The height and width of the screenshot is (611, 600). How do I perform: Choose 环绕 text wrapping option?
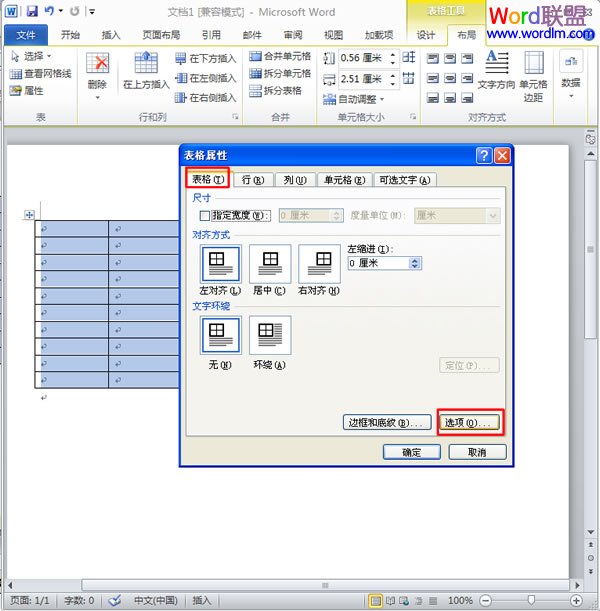(x=270, y=335)
